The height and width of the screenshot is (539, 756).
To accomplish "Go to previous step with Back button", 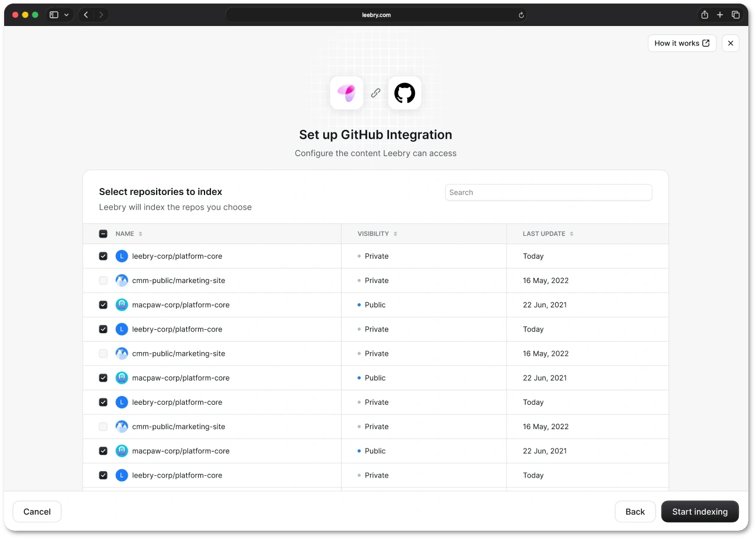I will 635,512.
